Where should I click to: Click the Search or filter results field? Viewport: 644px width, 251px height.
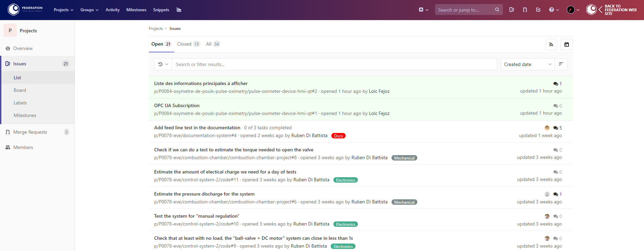pos(334,64)
